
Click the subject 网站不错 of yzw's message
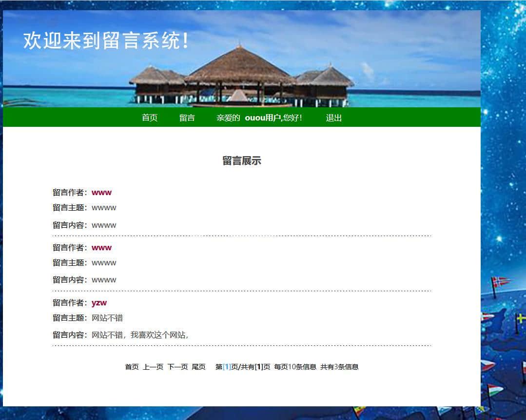click(x=107, y=318)
